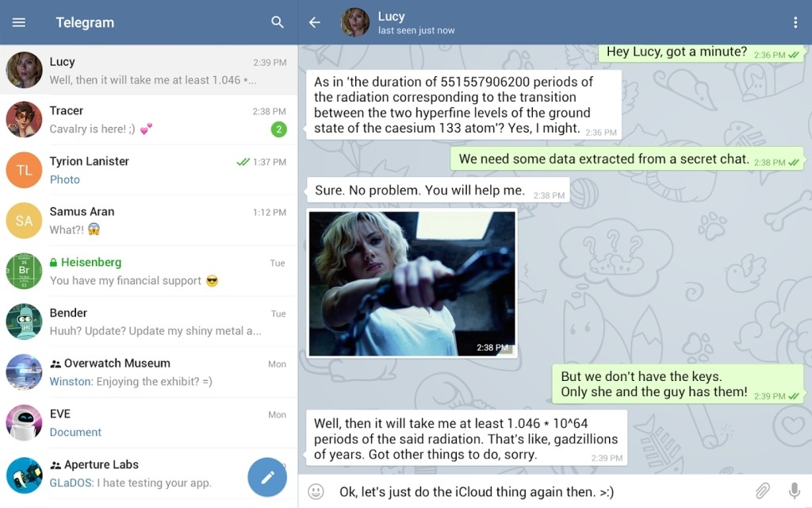Viewport: 812px width, 508px height.
Task: Open the hamburger navigation menu
Action: click(19, 22)
